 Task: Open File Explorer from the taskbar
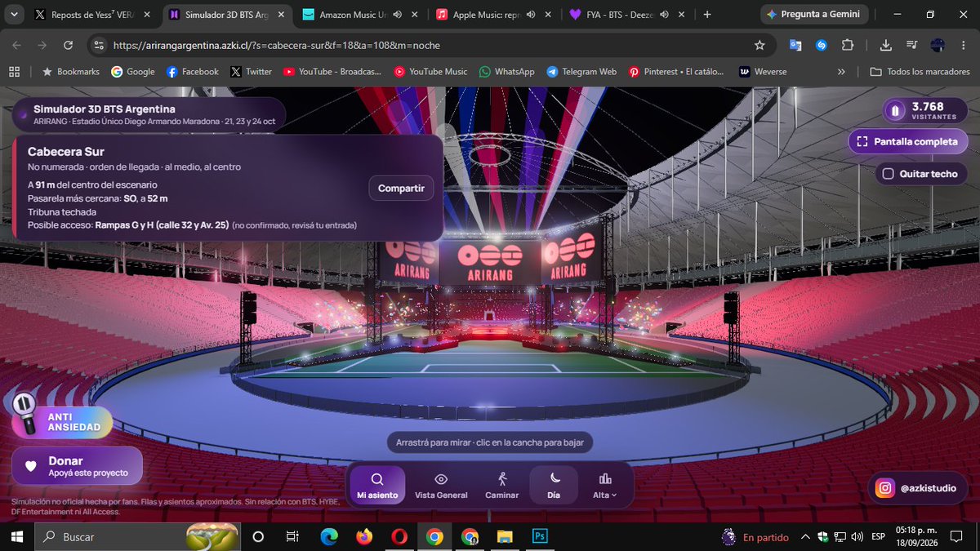pos(505,537)
